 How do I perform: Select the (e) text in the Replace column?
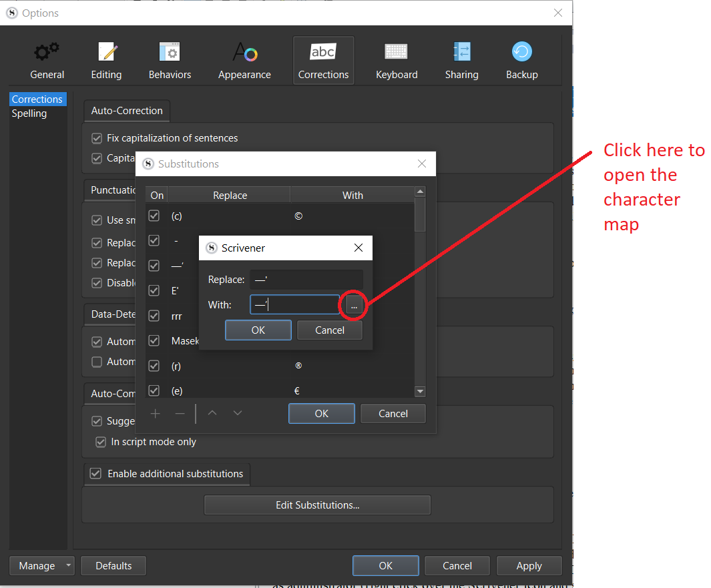click(x=177, y=391)
